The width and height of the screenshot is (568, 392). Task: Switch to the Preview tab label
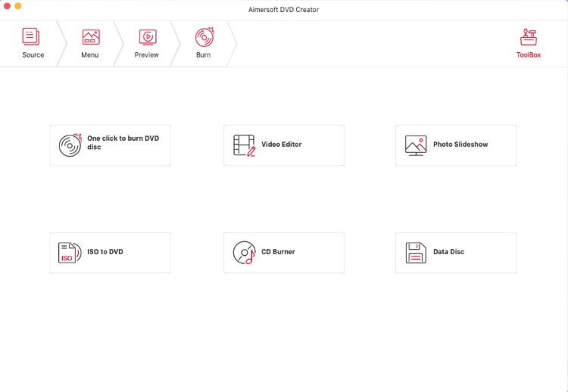pyautogui.click(x=147, y=55)
